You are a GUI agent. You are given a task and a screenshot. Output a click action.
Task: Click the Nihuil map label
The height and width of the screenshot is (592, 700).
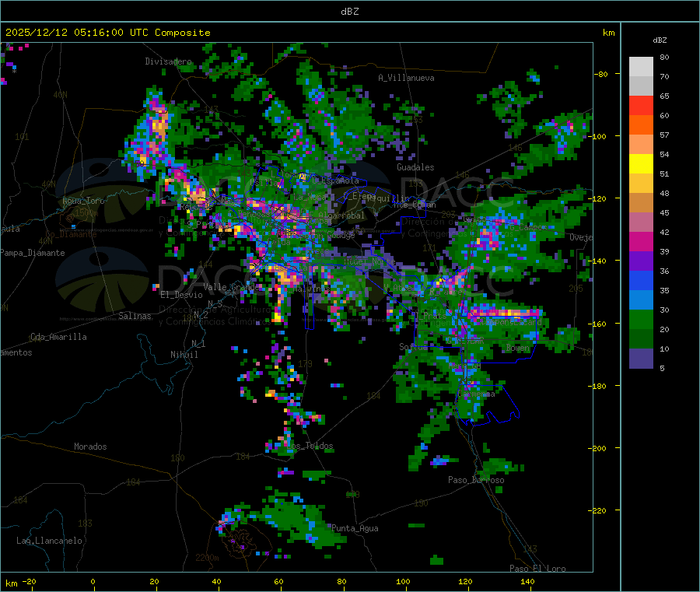tap(184, 355)
